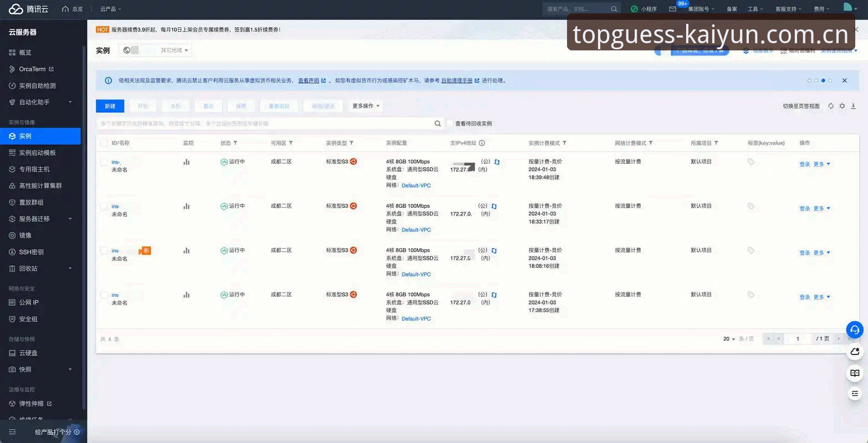The width and height of the screenshot is (868, 443).
Task: Click the instance filter search icon
Action: point(438,123)
